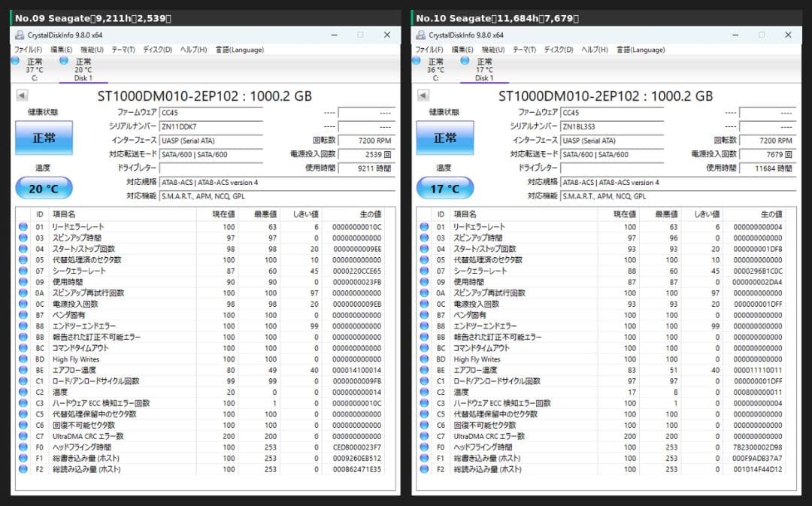
Task: Click status icon for 09 使用時間 left window
Action: 23,282
